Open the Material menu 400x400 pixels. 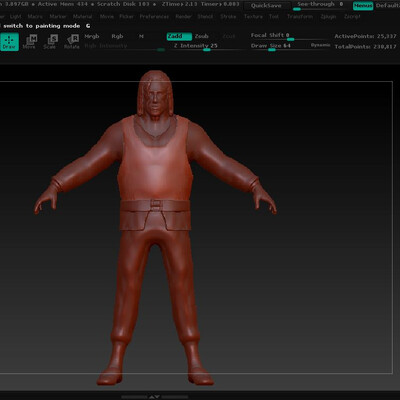pos(82,16)
